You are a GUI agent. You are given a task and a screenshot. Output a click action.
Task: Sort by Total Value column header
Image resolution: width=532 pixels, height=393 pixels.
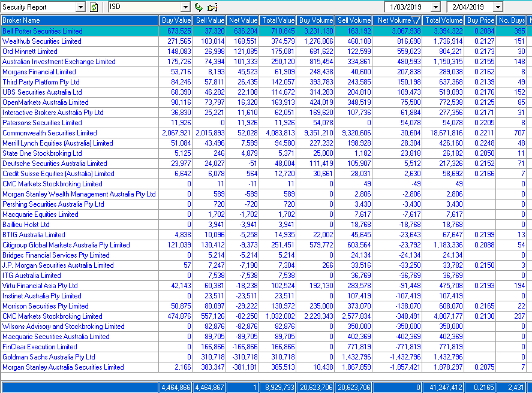pos(278,20)
